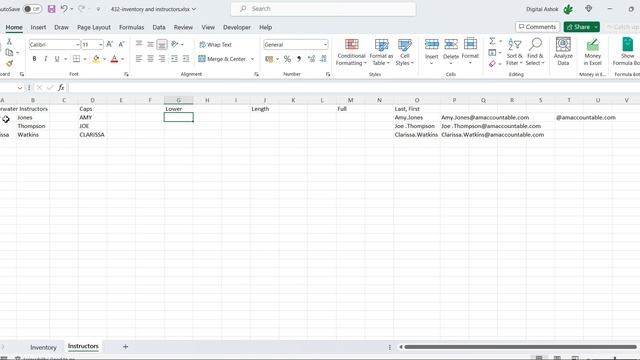The image size is (640, 360).
Task: Open the font size dropdown
Action: coord(100,44)
